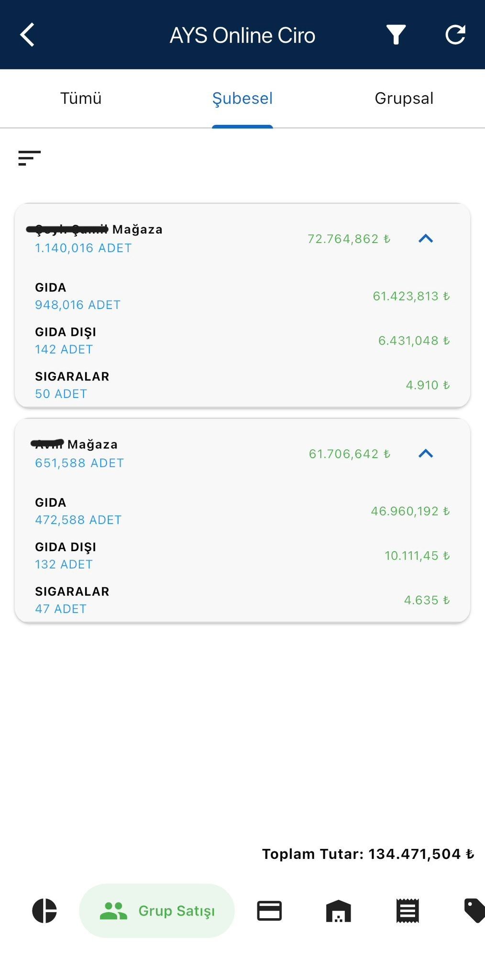
Task: Switch to the Tümü tab
Action: tap(81, 99)
